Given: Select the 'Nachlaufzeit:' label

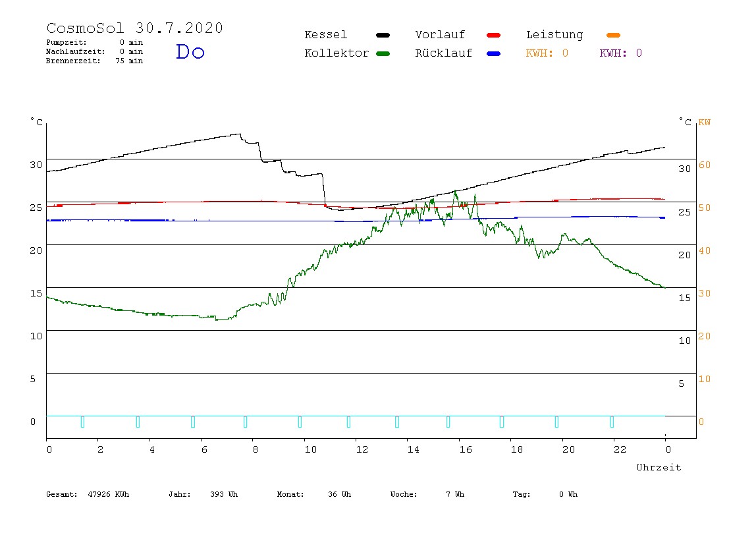Looking at the screenshot, I should (76, 51).
